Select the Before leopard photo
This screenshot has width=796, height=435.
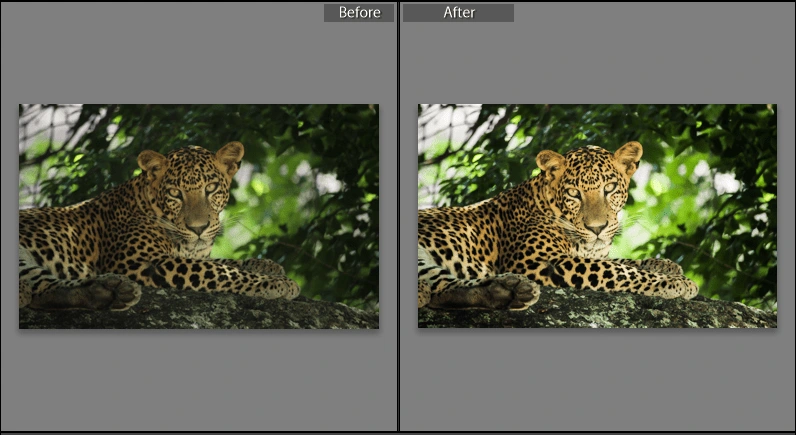[x=199, y=216]
